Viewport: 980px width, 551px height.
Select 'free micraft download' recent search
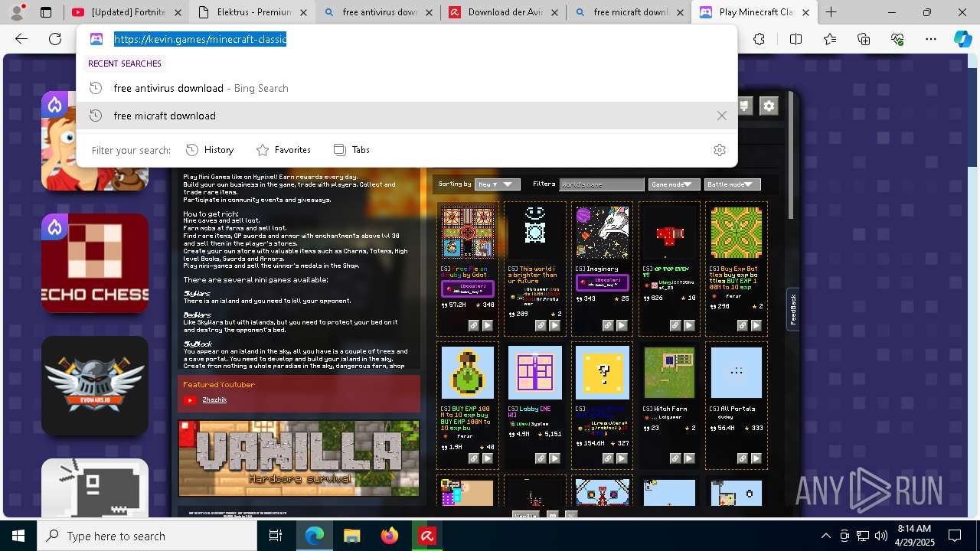(407, 116)
